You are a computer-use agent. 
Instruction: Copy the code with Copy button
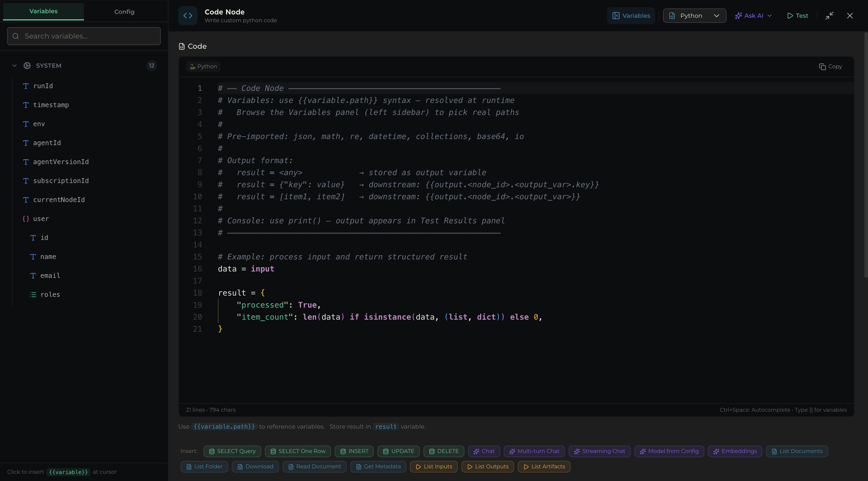click(831, 67)
